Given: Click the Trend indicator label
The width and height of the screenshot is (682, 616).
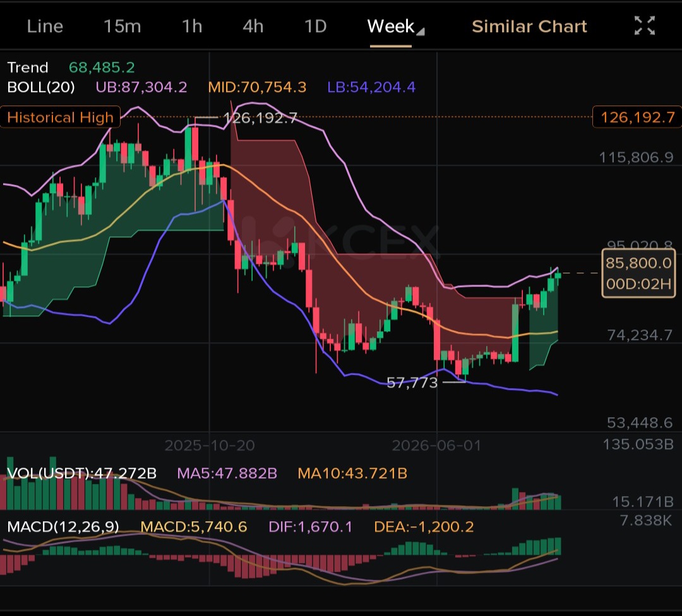Looking at the screenshot, I should pos(27,68).
